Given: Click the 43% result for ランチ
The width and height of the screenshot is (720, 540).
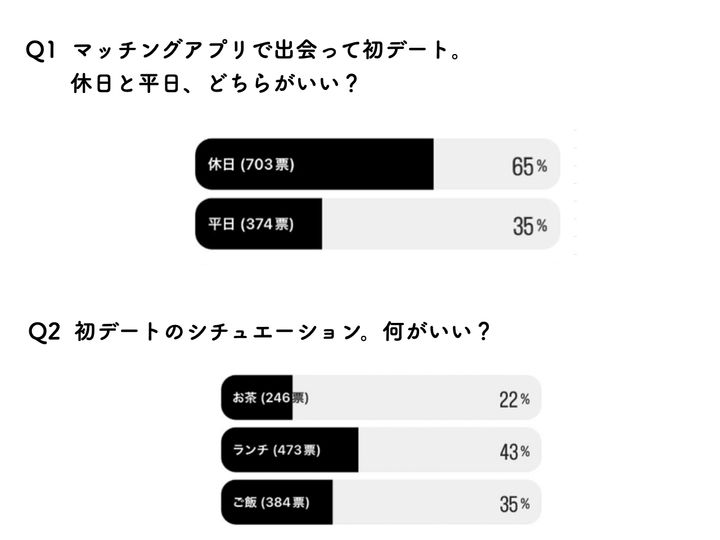Looking at the screenshot, I should [513, 451].
